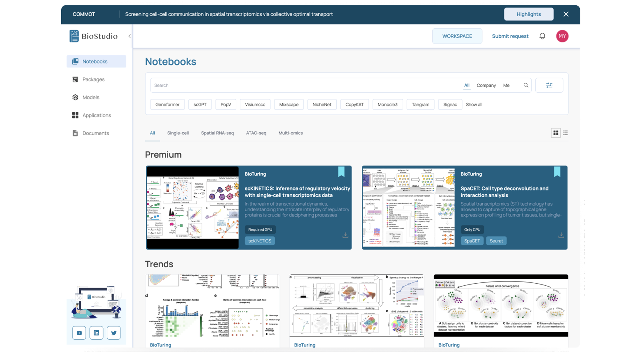The image size is (644, 352).
Task: Bookmark the SpaCET notebook
Action: 557,172
